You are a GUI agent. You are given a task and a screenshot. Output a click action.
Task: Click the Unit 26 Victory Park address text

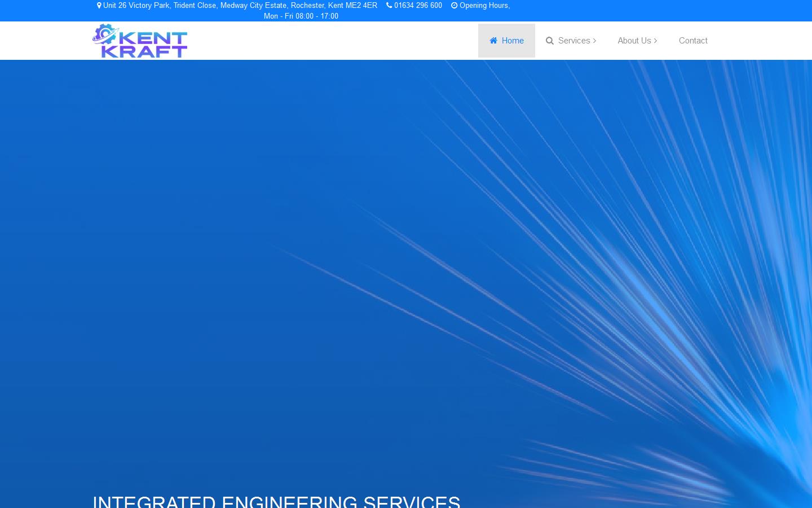click(x=240, y=6)
